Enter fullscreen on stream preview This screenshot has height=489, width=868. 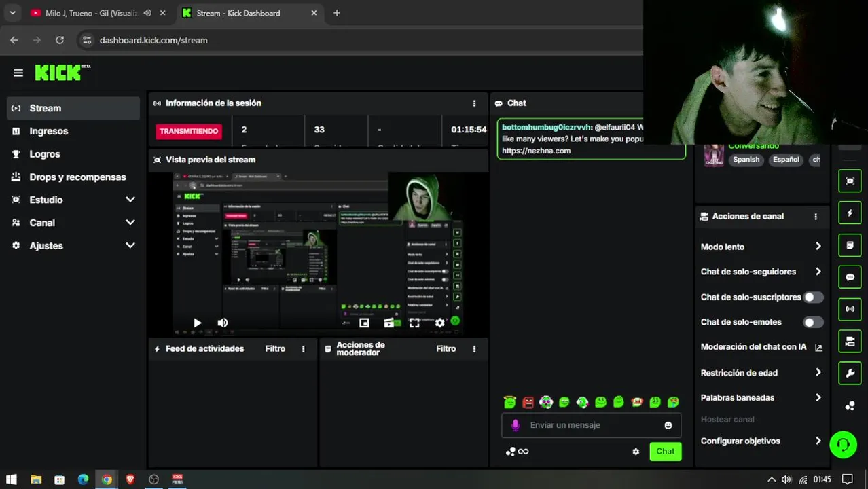[x=414, y=323]
